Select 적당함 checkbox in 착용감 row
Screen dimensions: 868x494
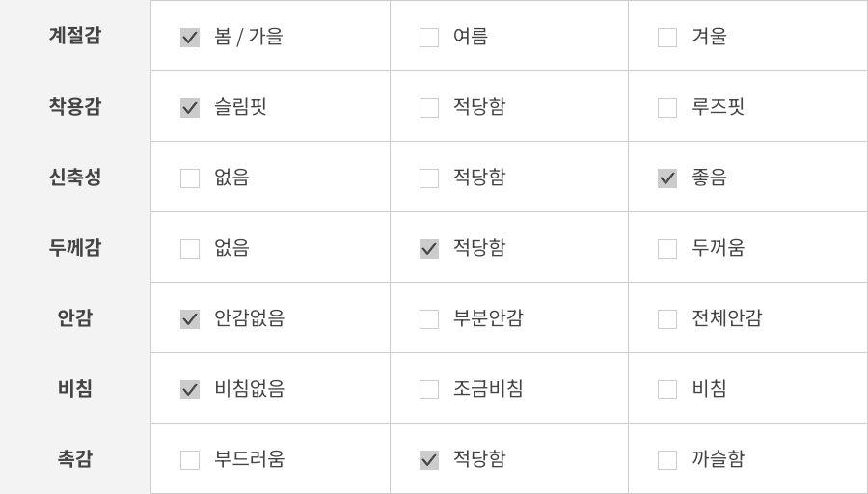(x=429, y=108)
